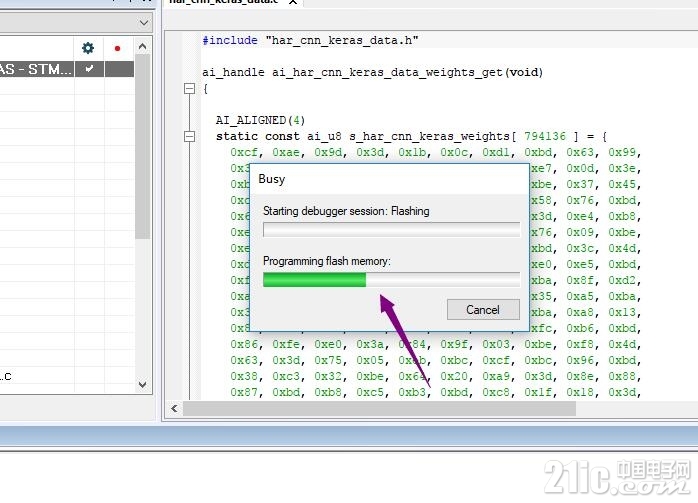Collapse the function body fold marker beside the opening brace
Screen dimensions: 698x503
[x=189, y=89]
